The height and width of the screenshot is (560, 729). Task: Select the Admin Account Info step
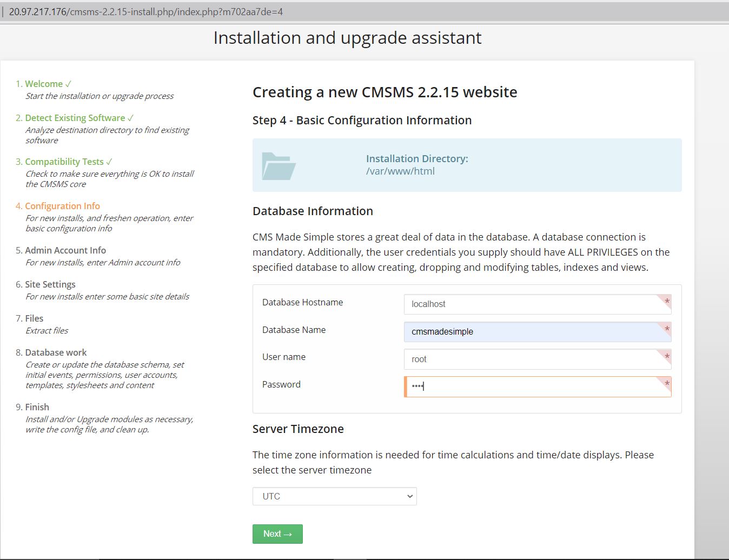point(65,250)
